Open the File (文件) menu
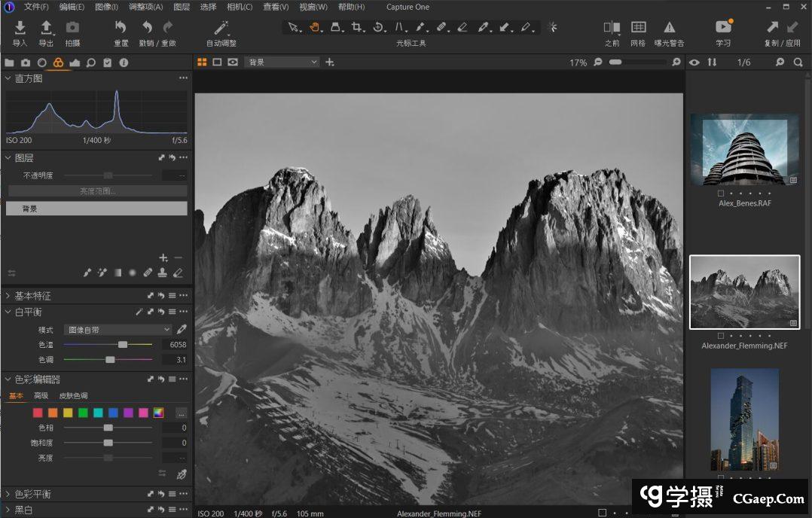 click(35, 7)
